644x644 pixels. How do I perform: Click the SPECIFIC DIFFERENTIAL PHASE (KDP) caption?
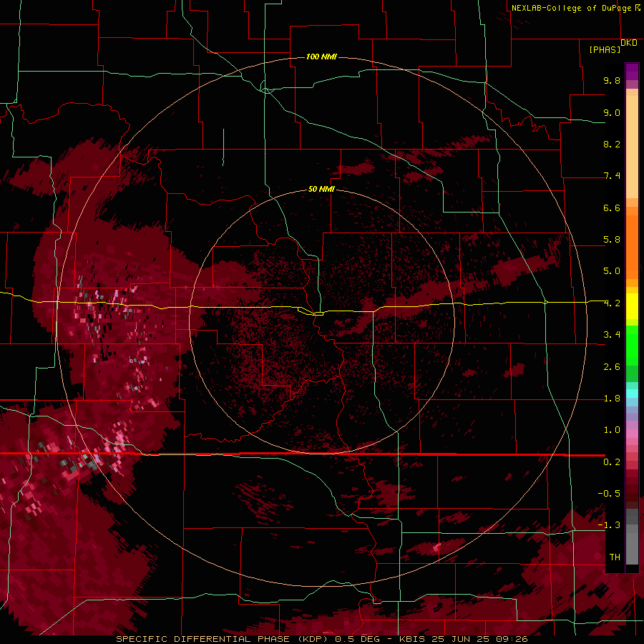point(222,639)
